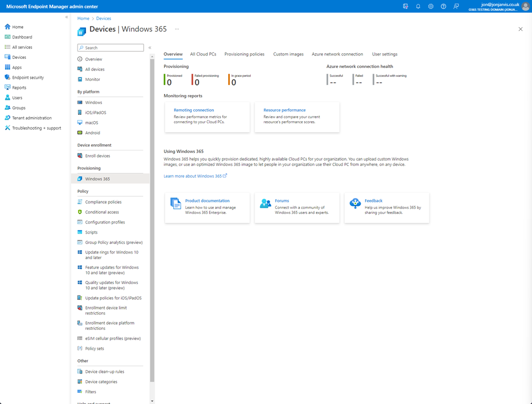532x404 pixels.
Task: Open the Azure network connection tab
Action: point(337,54)
